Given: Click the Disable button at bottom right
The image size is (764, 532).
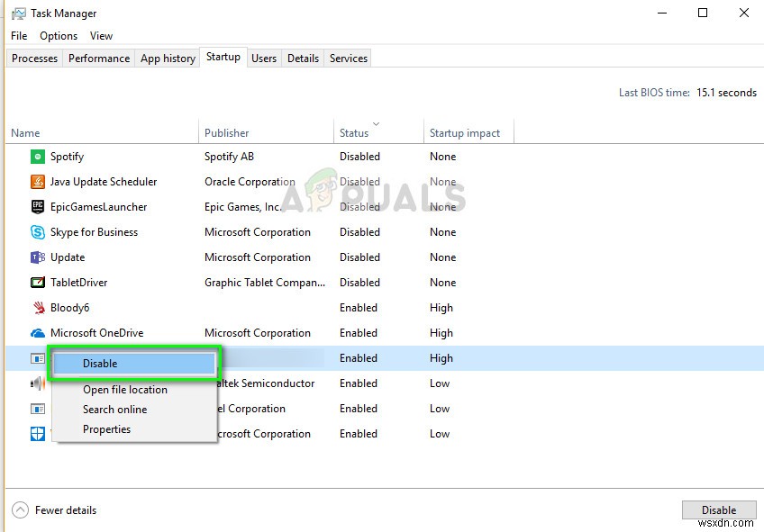Looking at the screenshot, I should click(x=719, y=509).
